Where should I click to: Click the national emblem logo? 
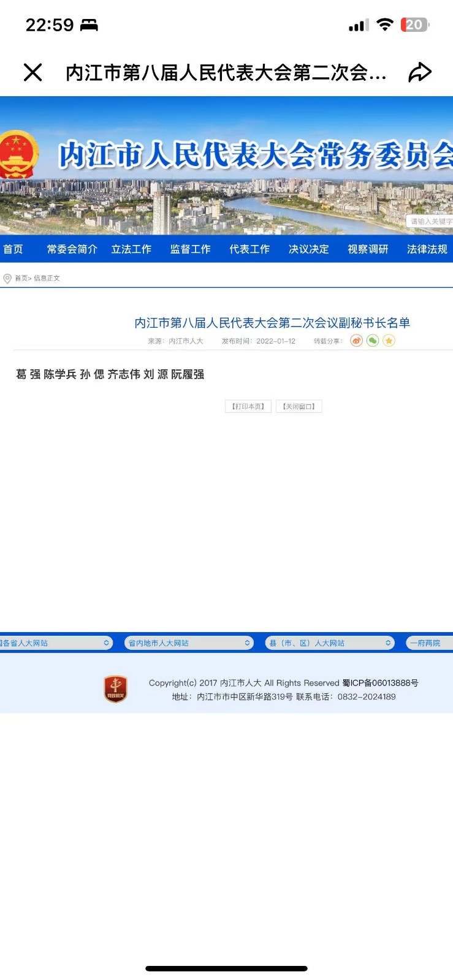tap(17, 154)
